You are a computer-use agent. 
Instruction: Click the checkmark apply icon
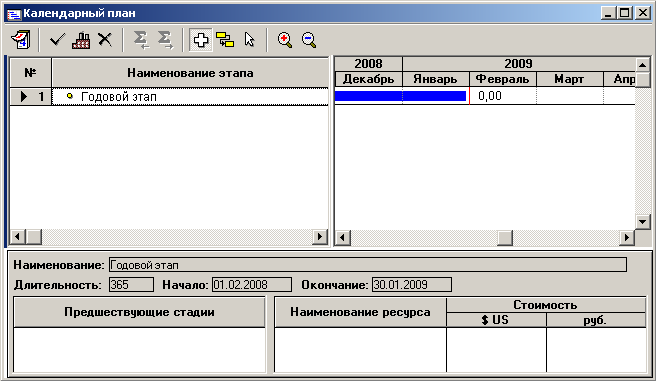tap(57, 40)
